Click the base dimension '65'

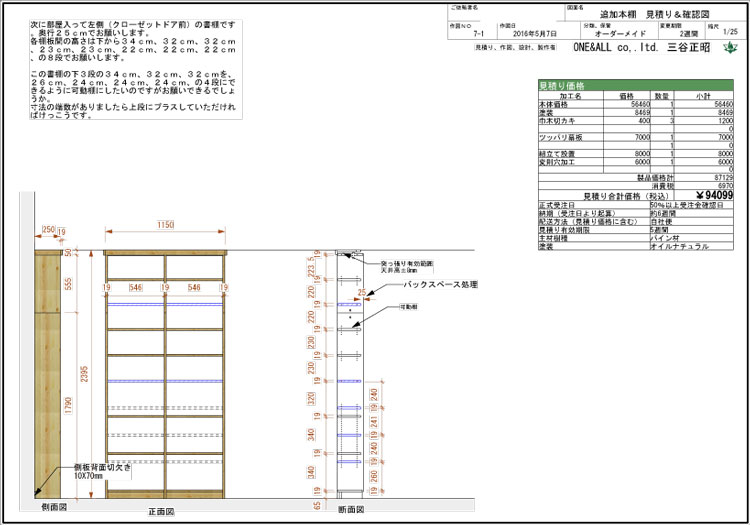point(317,506)
